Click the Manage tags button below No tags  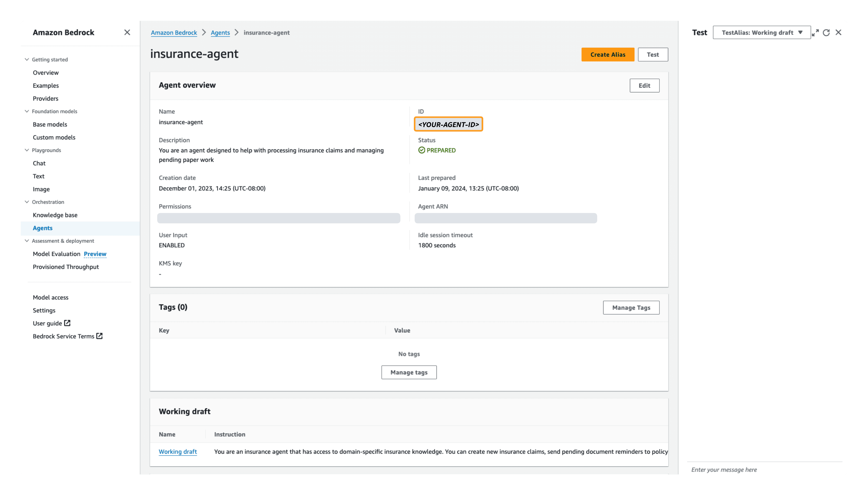click(x=408, y=372)
